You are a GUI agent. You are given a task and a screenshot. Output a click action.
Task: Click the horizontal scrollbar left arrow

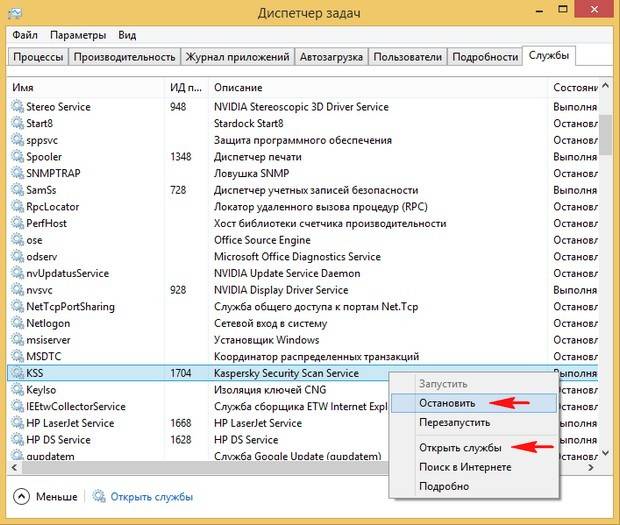15,468
